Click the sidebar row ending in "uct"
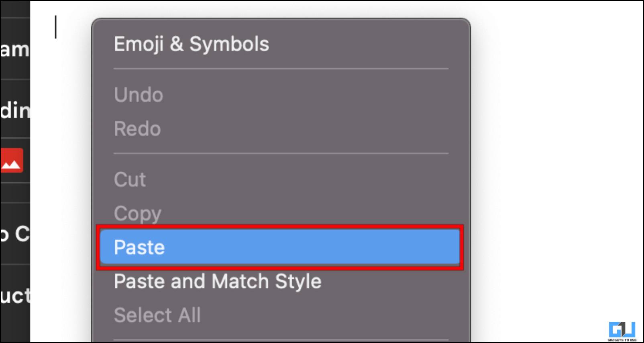The height and width of the screenshot is (343, 644). (15, 296)
